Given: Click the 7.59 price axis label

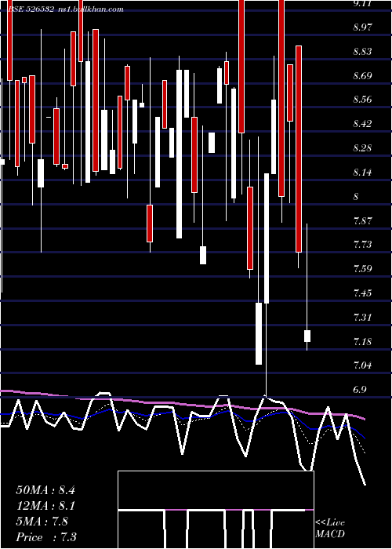Looking at the screenshot, I should 363,268.
